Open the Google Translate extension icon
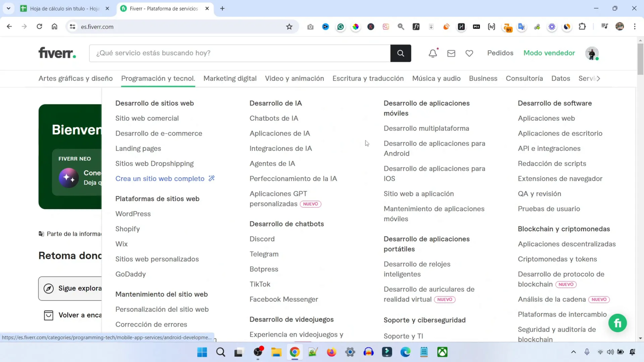The width and height of the screenshot is (644, 362). (x=521, y=27)
